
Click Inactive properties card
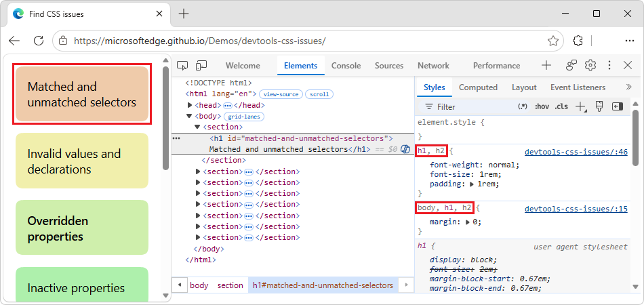click(x=82, y=284)
